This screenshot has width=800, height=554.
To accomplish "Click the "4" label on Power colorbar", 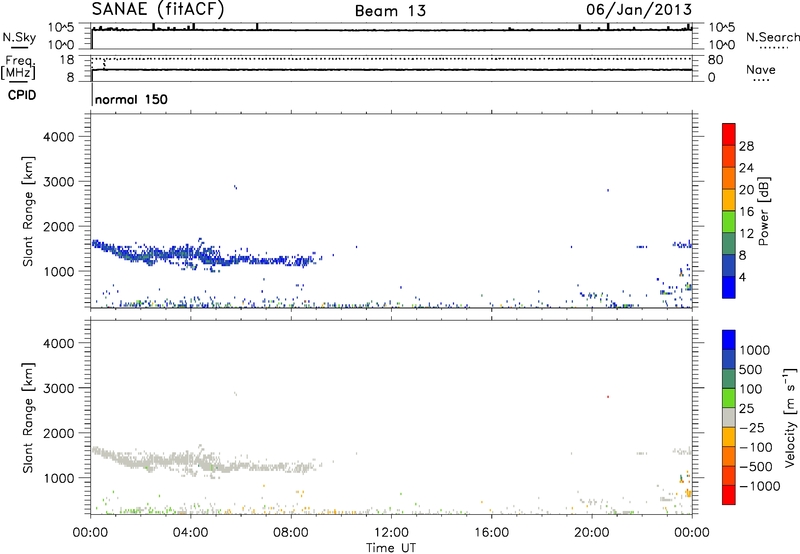I will 743,277.
